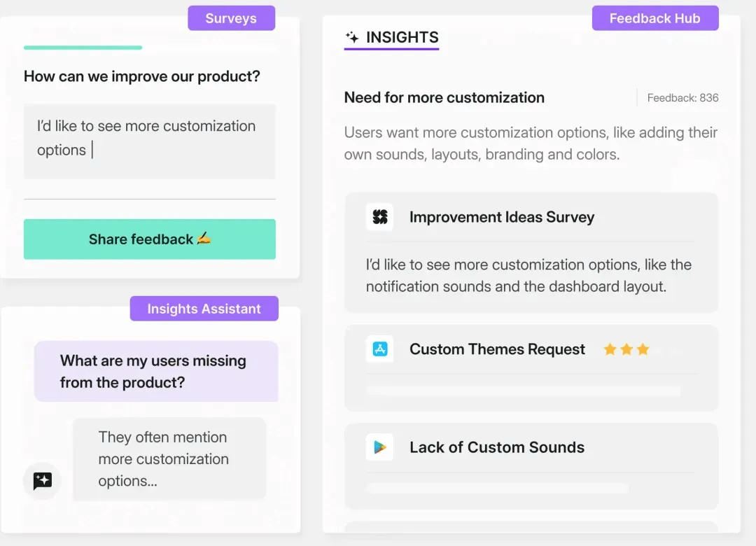Click the Feedback: 836 count
The image size is (756, 546).
tap(682, 98)
